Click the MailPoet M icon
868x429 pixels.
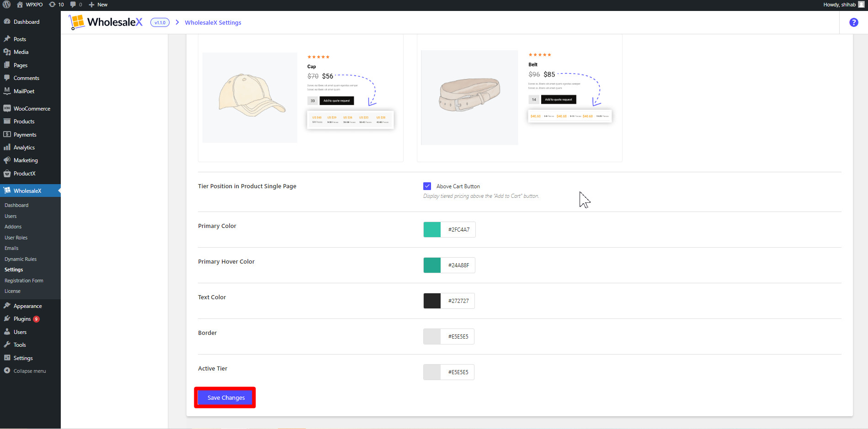(7, 91)
